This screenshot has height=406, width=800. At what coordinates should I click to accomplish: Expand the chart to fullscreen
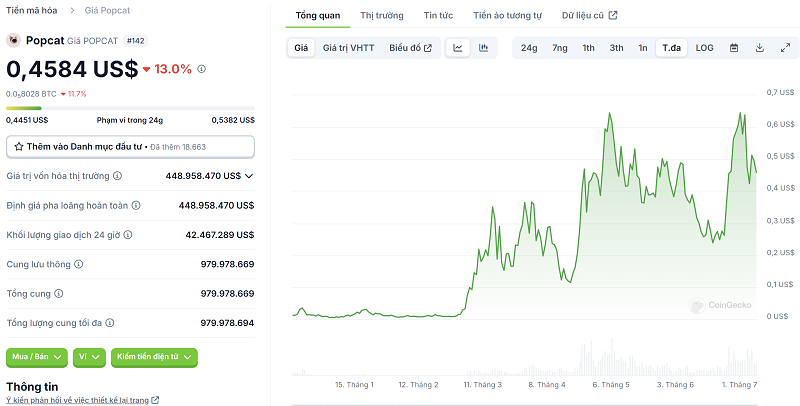[x=784, y=48]
